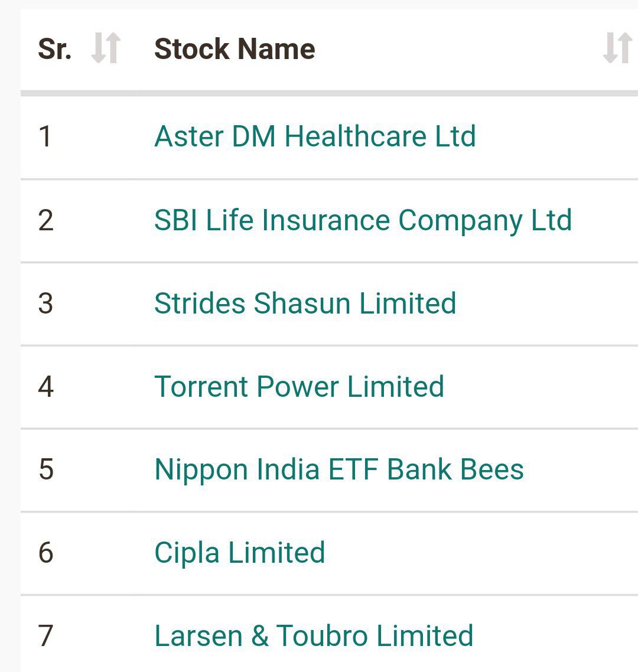
Task: Select the Strides Shasun Limited link
Action: pyautogui.click(x=305, y=304)
